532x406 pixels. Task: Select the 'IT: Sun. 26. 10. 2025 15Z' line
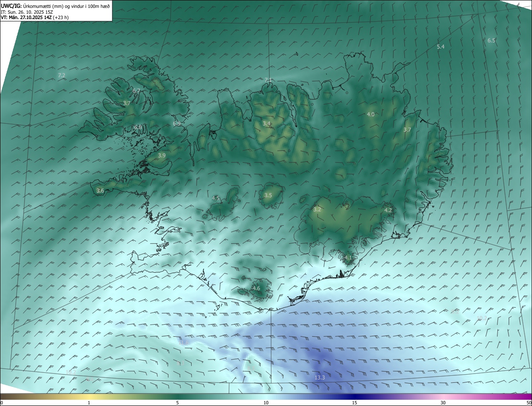pos(27,12)
